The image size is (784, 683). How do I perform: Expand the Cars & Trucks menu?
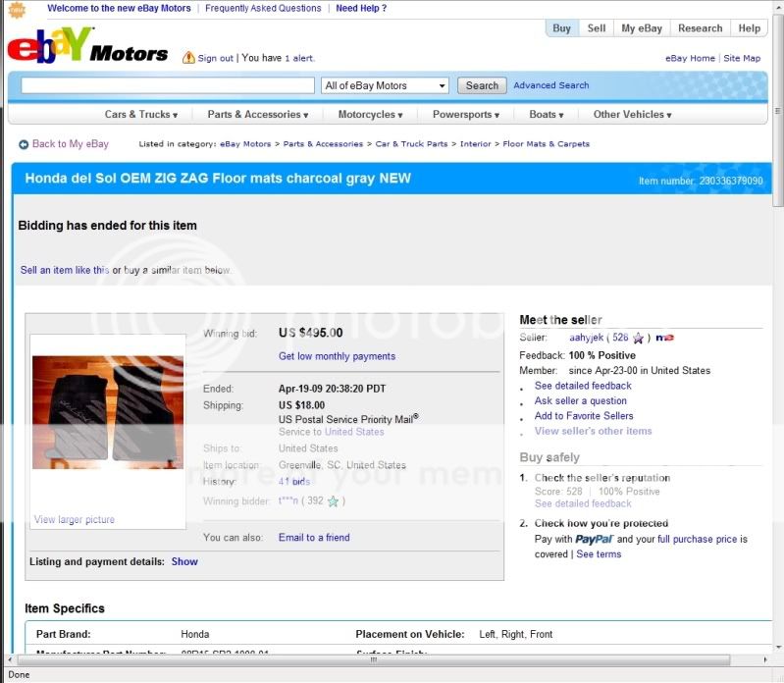tap(141, 115)
